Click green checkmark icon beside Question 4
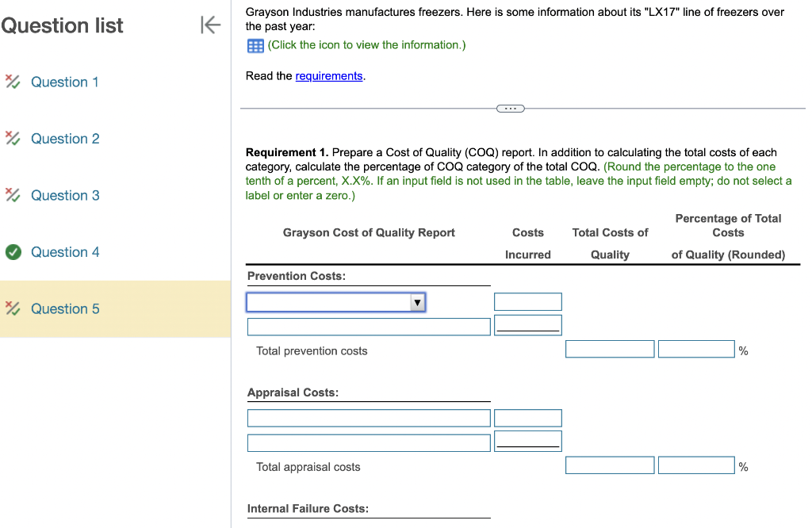812x528 pixels. pyautogui.click(x=13, y=252)
